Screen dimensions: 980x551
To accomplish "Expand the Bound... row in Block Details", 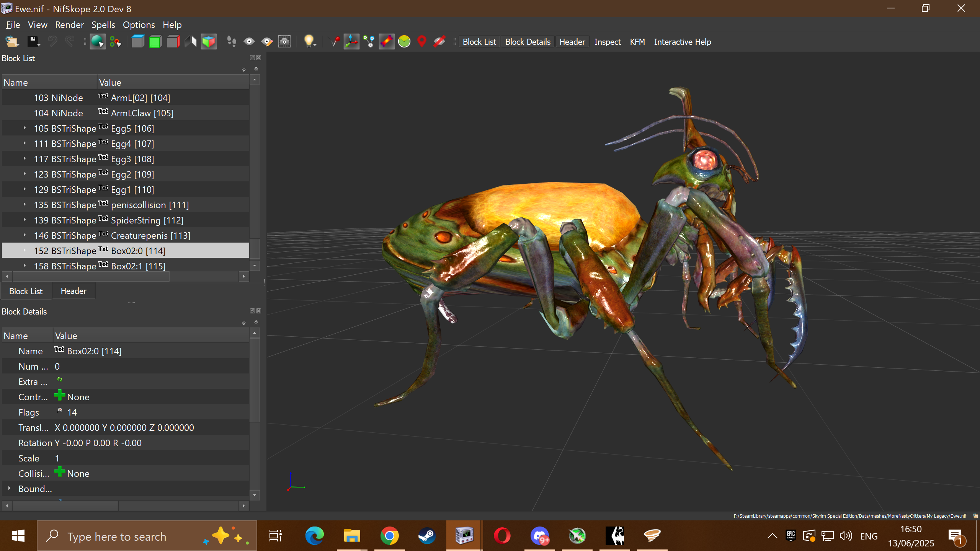I will (9, 489).
